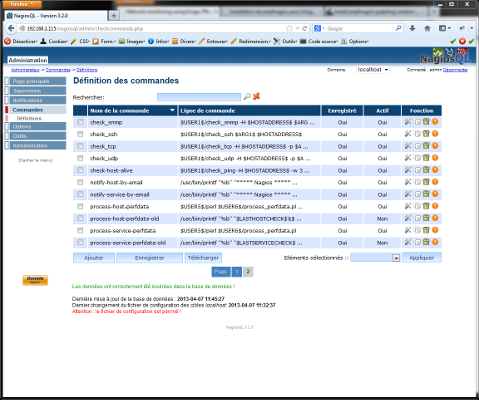Show info for the check_snmp command
The width and height of the screenshot is (479, 400).
[x=435, y=122]
